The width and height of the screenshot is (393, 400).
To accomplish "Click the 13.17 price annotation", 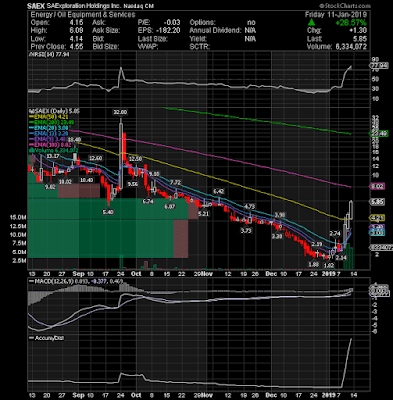I will pyautogui.click(x=53, y=156).
